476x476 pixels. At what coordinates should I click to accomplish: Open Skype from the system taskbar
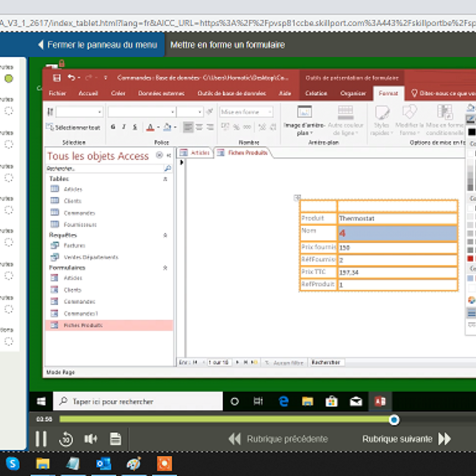pyautogui.click(x=12, y=464)
